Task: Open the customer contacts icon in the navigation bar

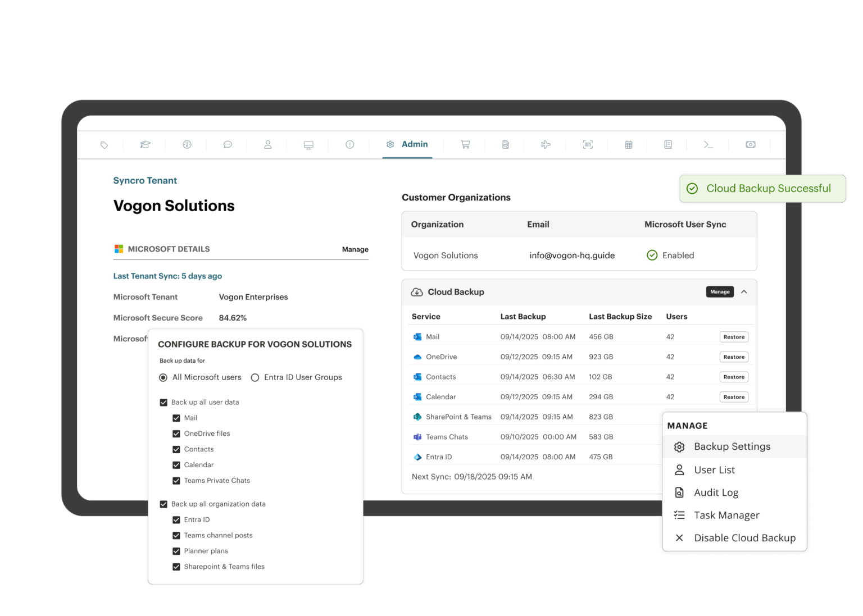Action: pyautogui.click(x=267, y=144)
